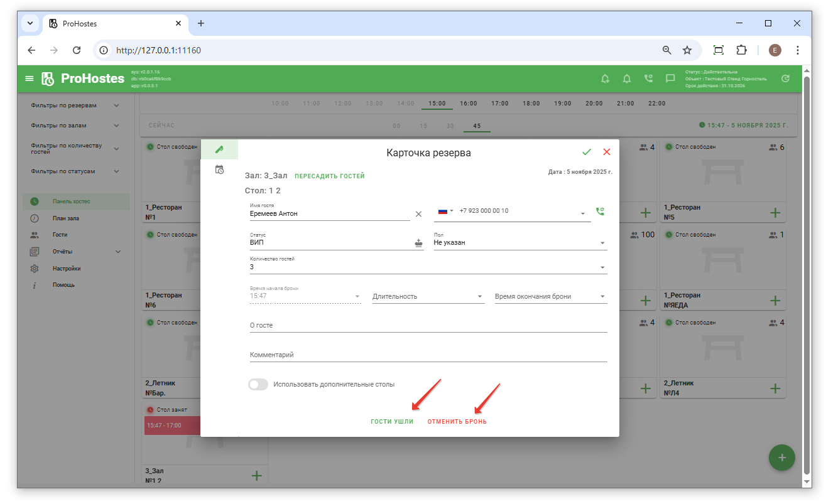The width and height of the screenshot is (826, 504).
Task: Expand the Пол dropdown
Action: (x=520, y=243)
